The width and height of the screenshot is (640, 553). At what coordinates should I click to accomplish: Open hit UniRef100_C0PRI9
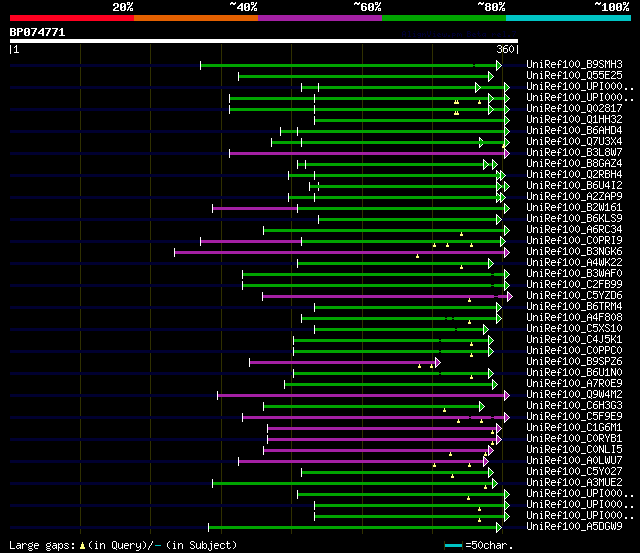[x=574, y=240]
